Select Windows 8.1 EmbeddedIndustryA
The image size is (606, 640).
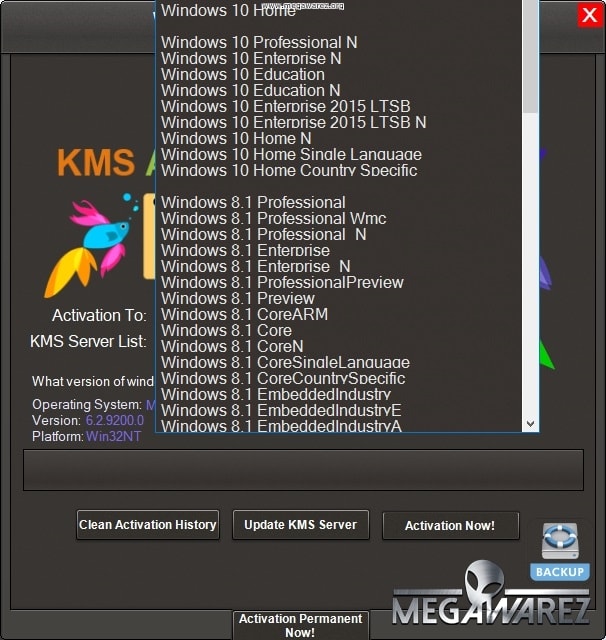click(341, 425)
